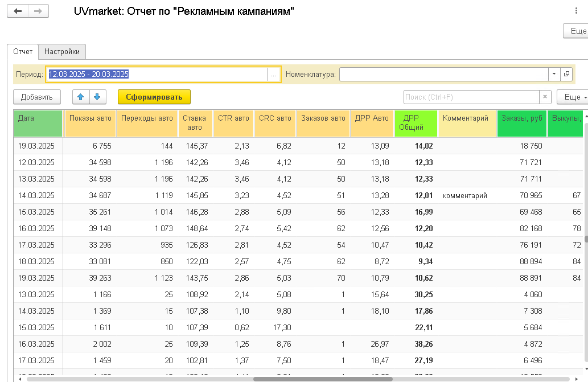This screenshot has height=382, width=588.
Task: Open the top Еще menu button
Action: coord(577,31)
